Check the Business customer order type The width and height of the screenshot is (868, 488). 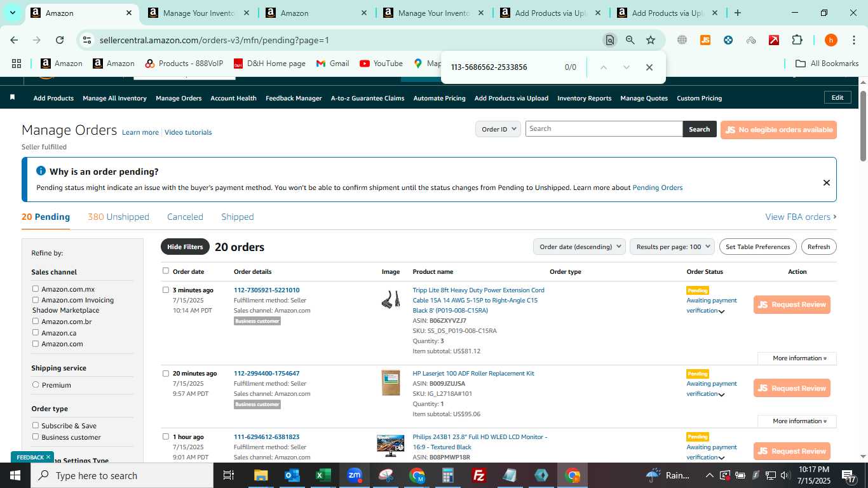click(36, 437)
